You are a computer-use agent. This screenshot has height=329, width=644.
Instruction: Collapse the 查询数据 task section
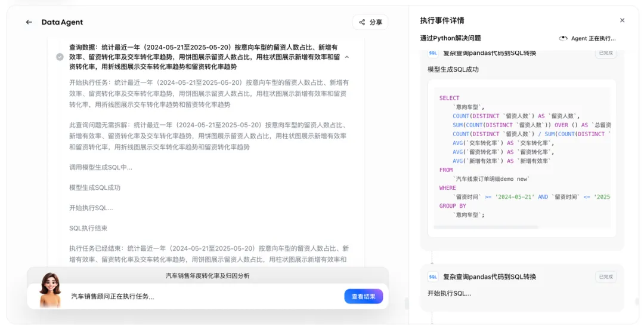click(x=346, y=57)
